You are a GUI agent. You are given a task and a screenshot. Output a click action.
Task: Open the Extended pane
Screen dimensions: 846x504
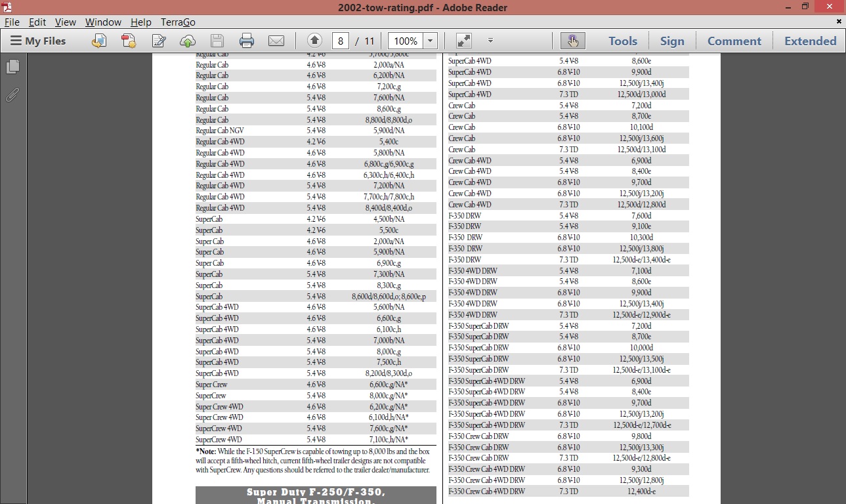[x=810, y=41]
